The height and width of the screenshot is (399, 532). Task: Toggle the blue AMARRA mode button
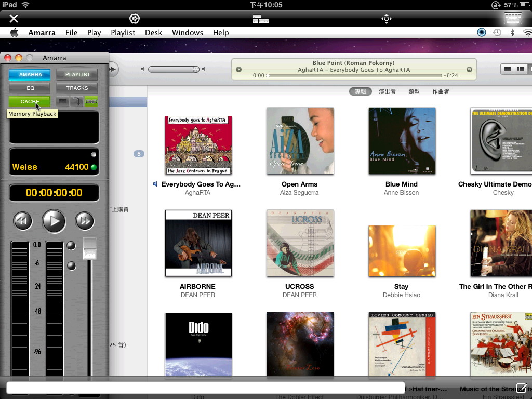tap(30, 74)
